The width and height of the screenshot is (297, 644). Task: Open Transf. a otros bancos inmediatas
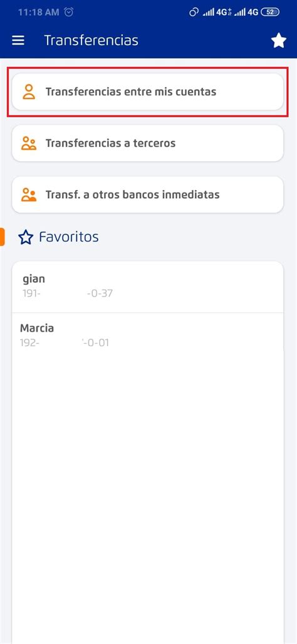point(148,194)
